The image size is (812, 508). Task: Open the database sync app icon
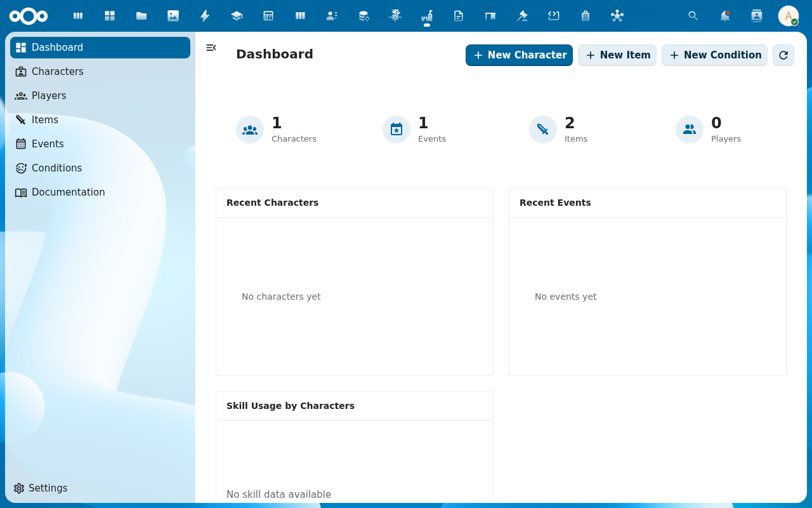[x=363, y=16]
